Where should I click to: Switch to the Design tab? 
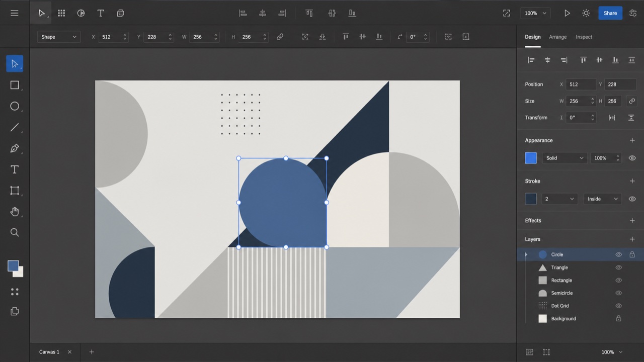(x=533, y=37)
